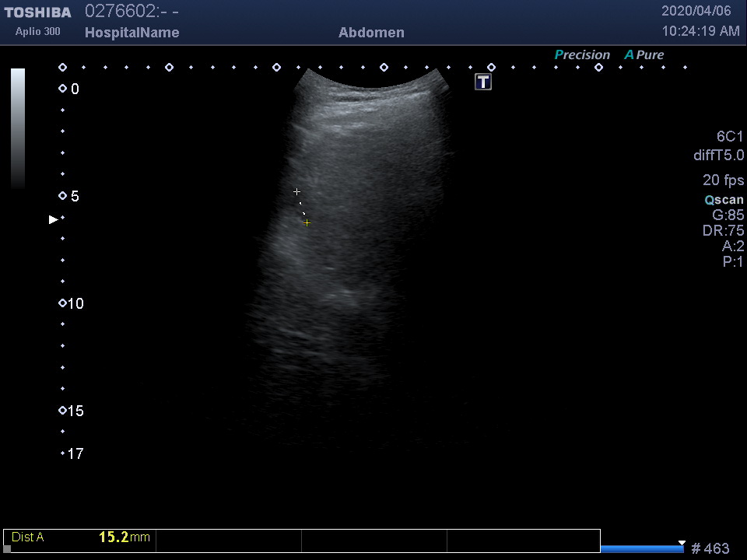The width and height of the screenshot is (747, 560).
Task: Click the Qscan indicator
Action: 724,200
